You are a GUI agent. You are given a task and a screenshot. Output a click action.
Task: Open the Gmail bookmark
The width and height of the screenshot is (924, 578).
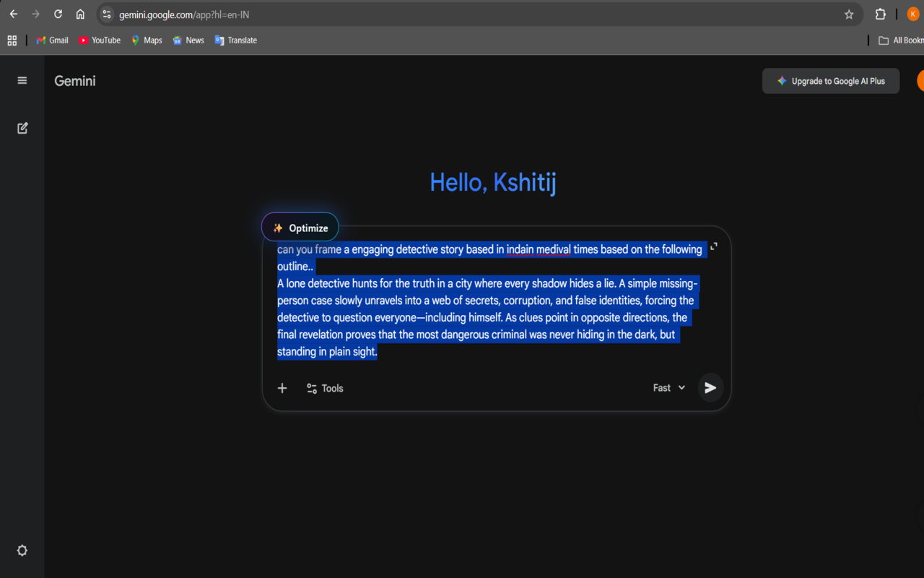click(52, 40)
